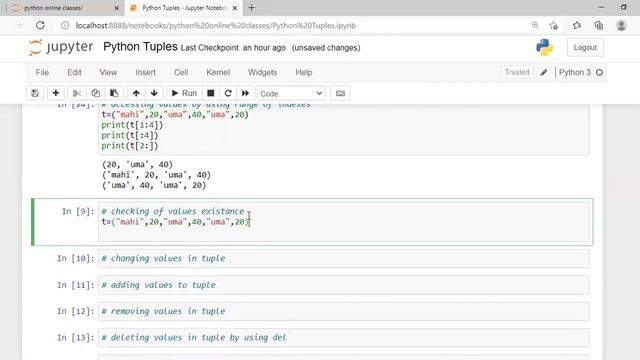Image resolution: width=640 pixels, height=360 pixels.
Task: Run the selected cell
Action: pyautogui.click(x=184, y=93)
